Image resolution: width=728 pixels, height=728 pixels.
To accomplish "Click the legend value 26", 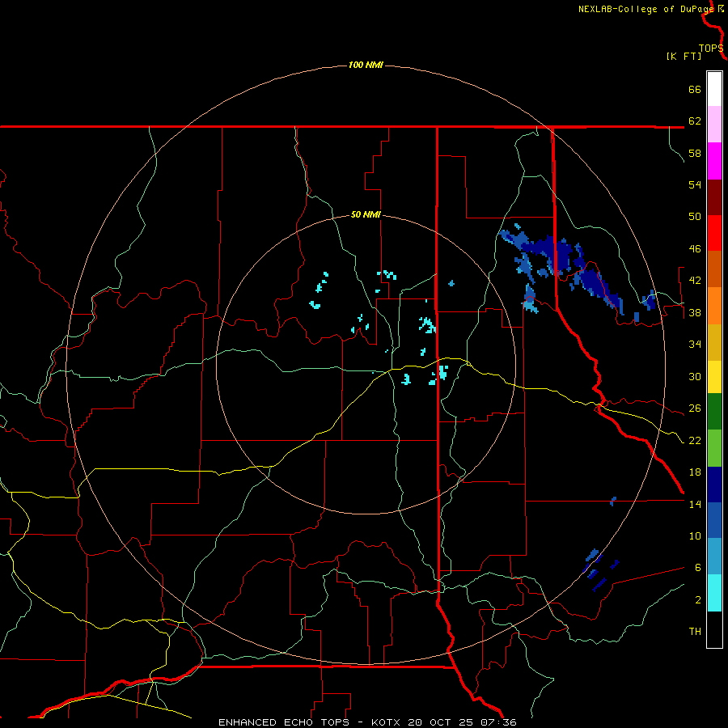I will (x=695, y=408).
